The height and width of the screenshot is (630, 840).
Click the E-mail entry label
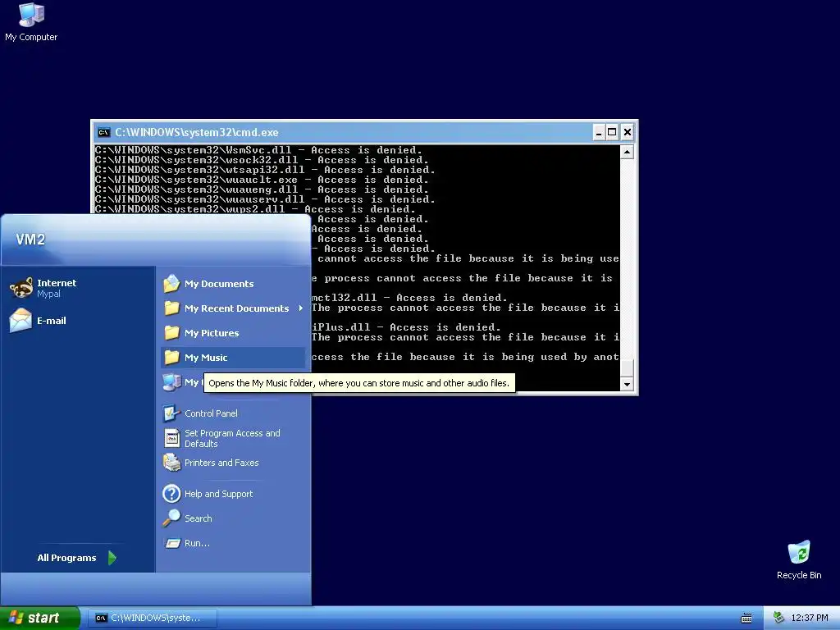[x=52, y=321]
